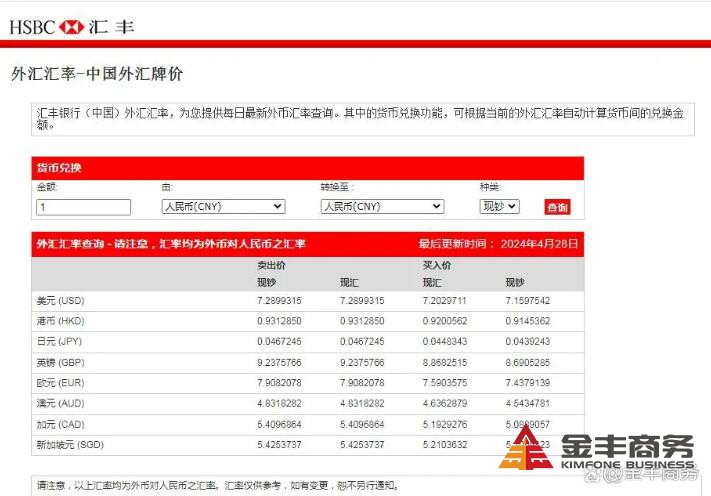Click JPY 买入价 现钞 value 0.0439243
Screen dimensions: 711x496
pos(527,341)
